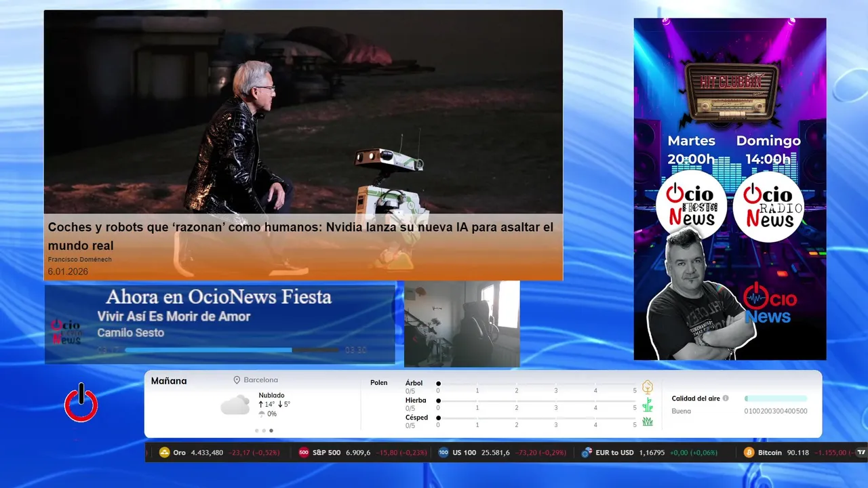Viewport: 868px width, 488px height.
Task: Select the first weather carousel dot
Action: (256, 430)
